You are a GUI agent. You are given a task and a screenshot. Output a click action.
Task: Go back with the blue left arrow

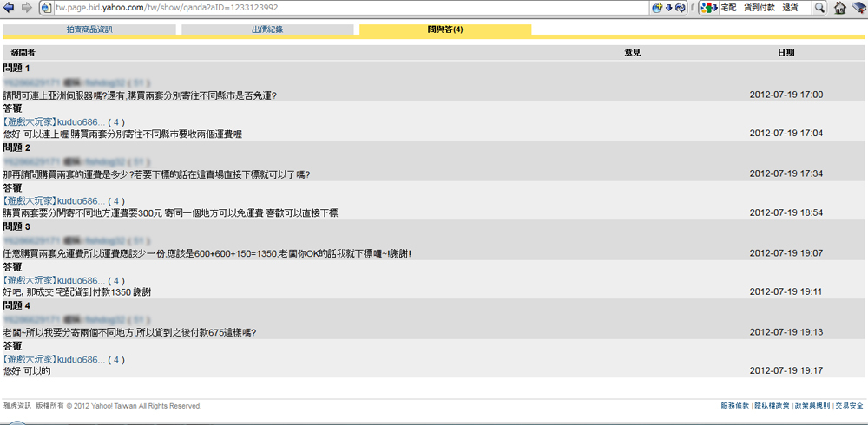point(9,8)
